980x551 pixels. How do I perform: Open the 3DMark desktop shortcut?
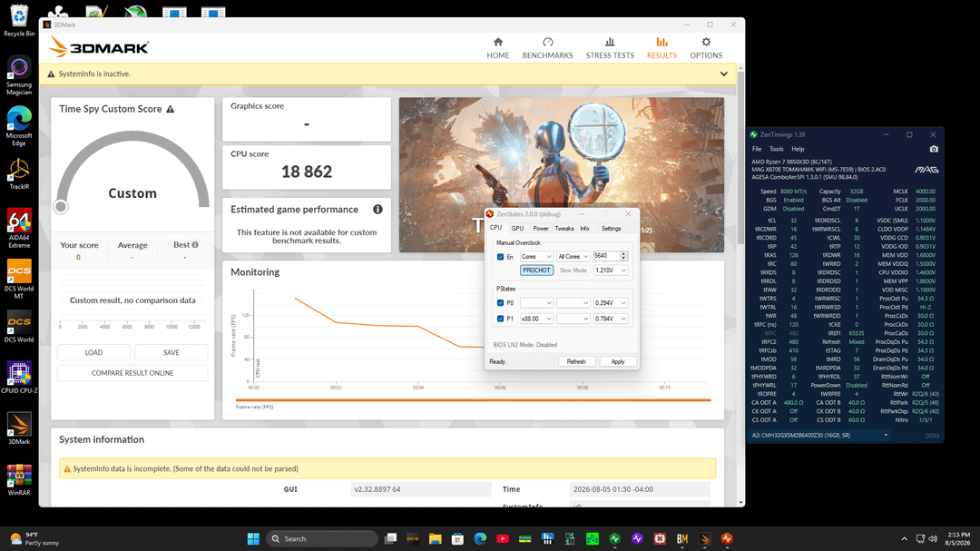coord(19,428)
